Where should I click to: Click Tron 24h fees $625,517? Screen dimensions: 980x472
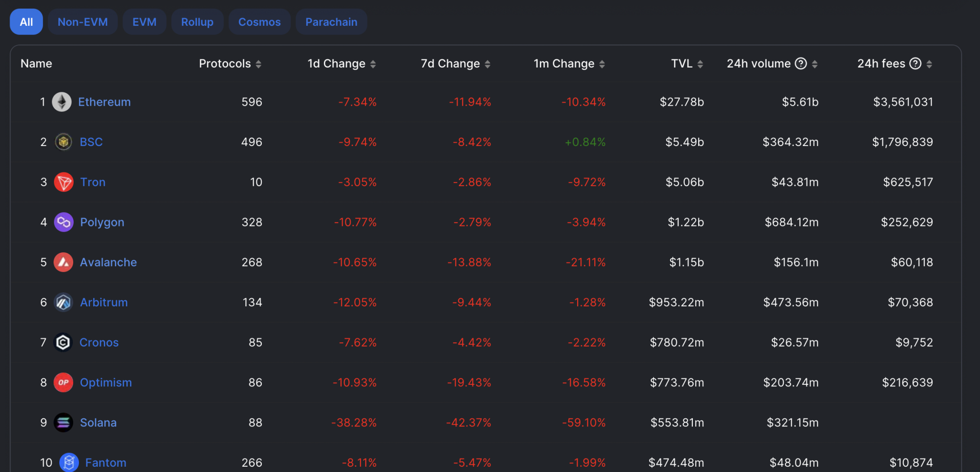pos(908,182)
